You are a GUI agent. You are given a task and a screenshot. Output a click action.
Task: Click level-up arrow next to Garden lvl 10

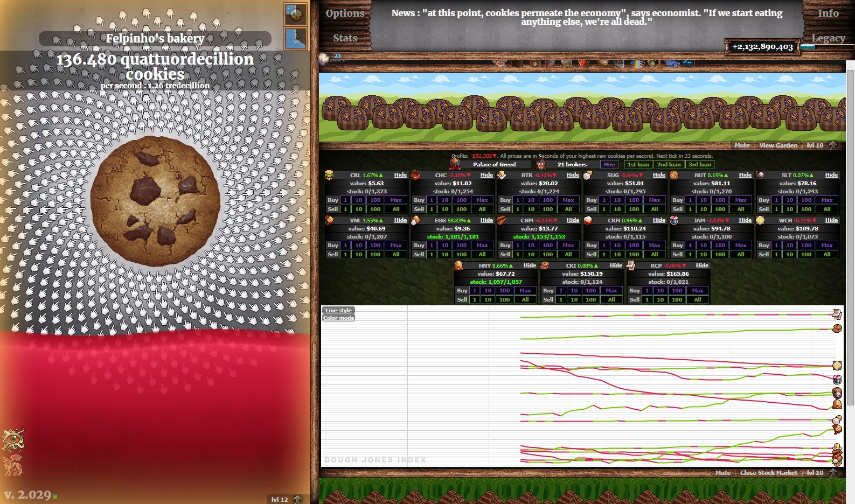point(833,145)
